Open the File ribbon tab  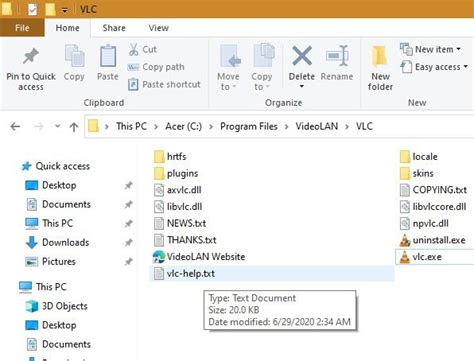tap(22, 28)
